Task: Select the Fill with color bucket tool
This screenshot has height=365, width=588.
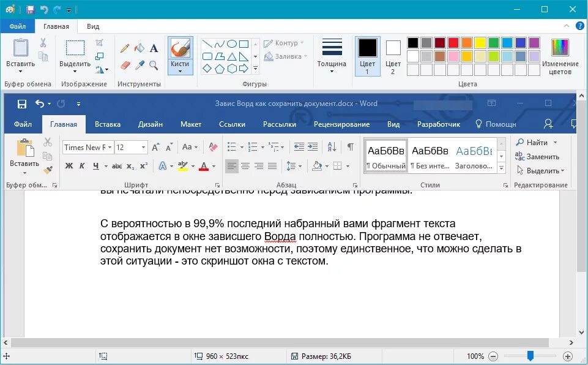Action: (139, 48)
